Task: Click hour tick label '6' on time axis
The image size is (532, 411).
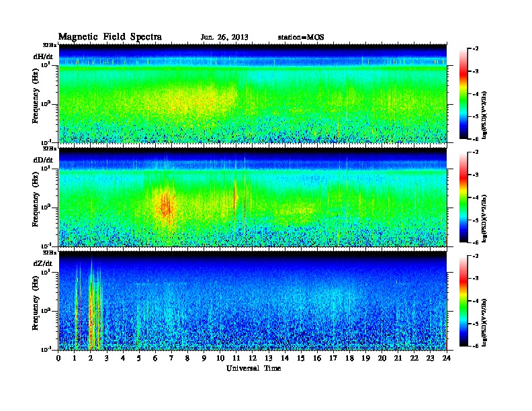Action: (155, 359)
